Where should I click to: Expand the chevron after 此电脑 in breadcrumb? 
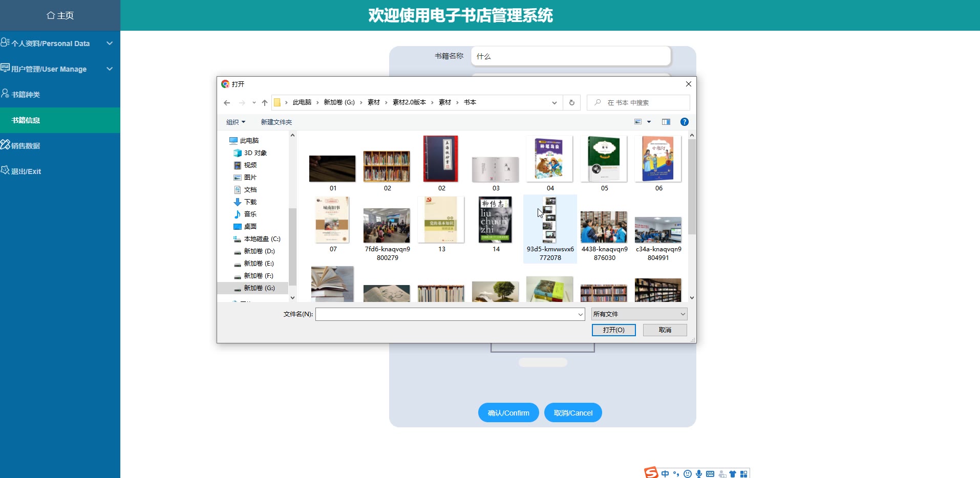click(318, 102)
